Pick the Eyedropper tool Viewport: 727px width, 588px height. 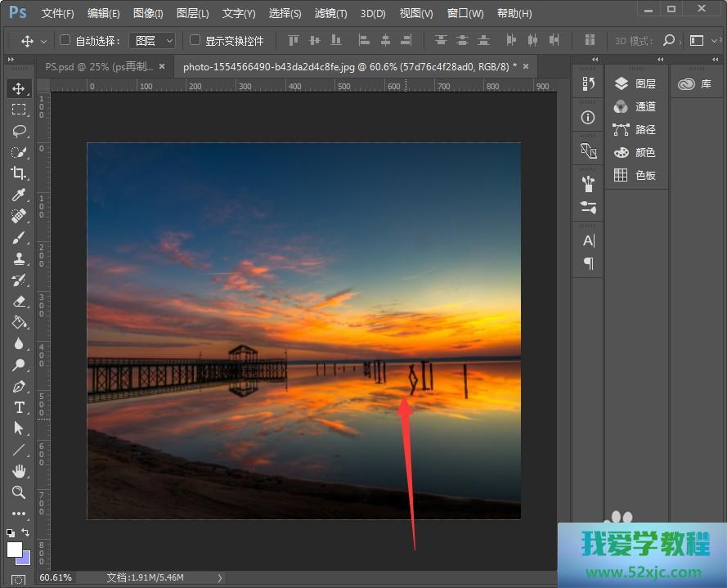tap(19, 195)
